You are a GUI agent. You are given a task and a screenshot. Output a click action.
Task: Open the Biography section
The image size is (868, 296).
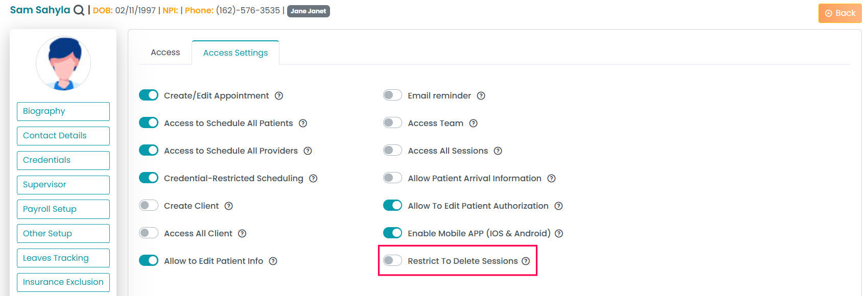[x=63, y=111]
